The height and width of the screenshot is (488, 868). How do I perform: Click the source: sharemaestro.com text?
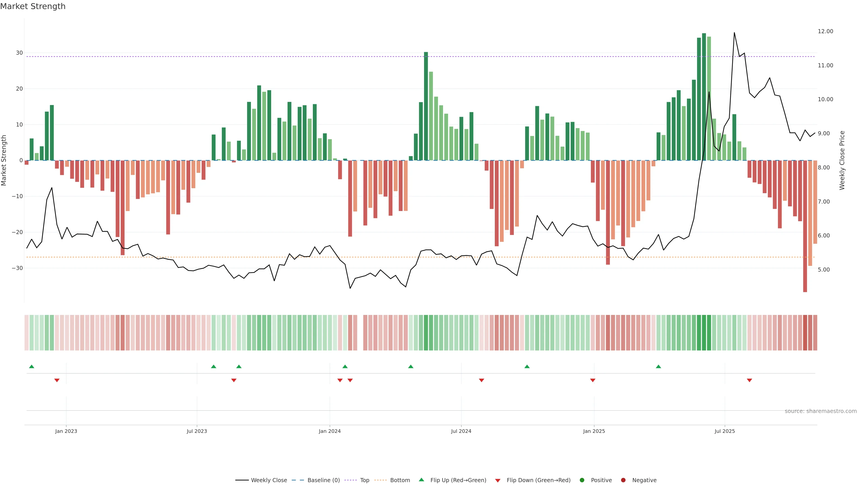click(x=821, y=411)
